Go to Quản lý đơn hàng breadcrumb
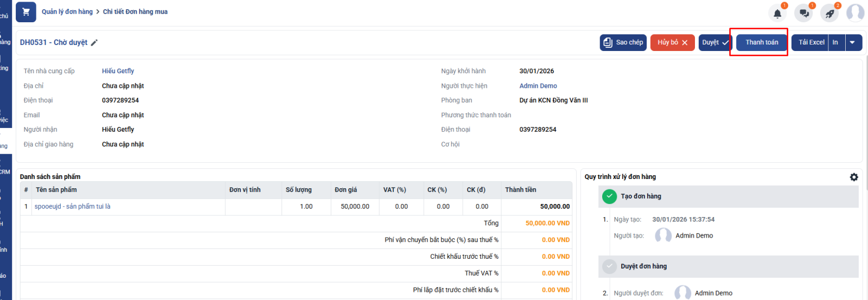The width and height of the screenshot is (868, 300). (x=67, y=12)
